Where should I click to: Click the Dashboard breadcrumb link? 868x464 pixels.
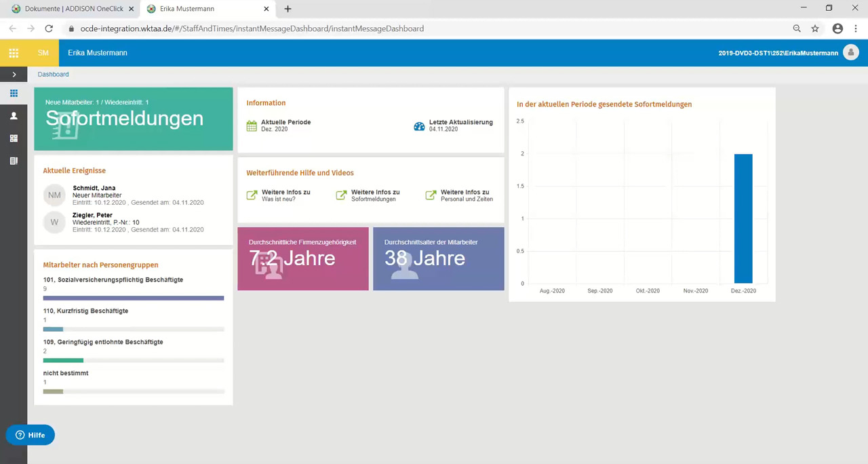(53, 75)
